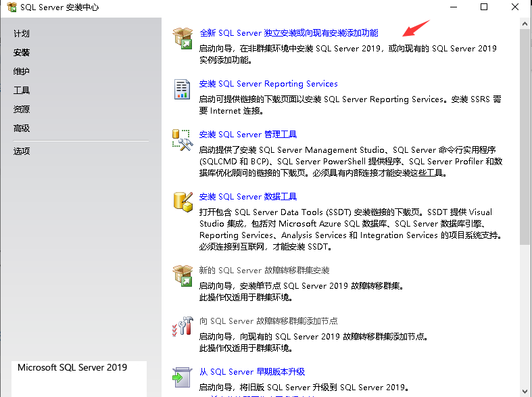Maximize the installation center window
The image size is (532, 397).
coord(484,7)
